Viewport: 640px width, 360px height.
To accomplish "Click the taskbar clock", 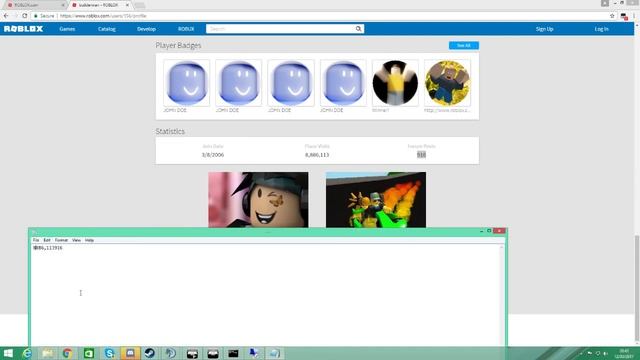I will coord(624,353).
